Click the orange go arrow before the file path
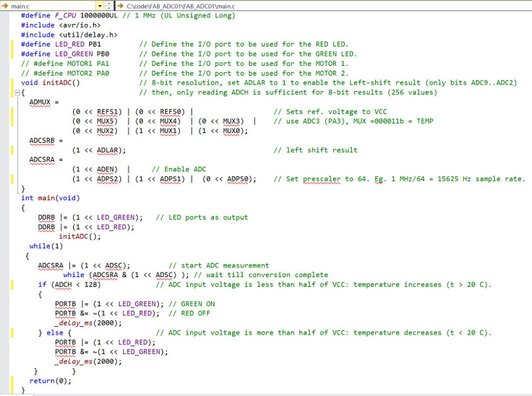The height and width of the screenshot is (396, 532). [x=120, y=6]
